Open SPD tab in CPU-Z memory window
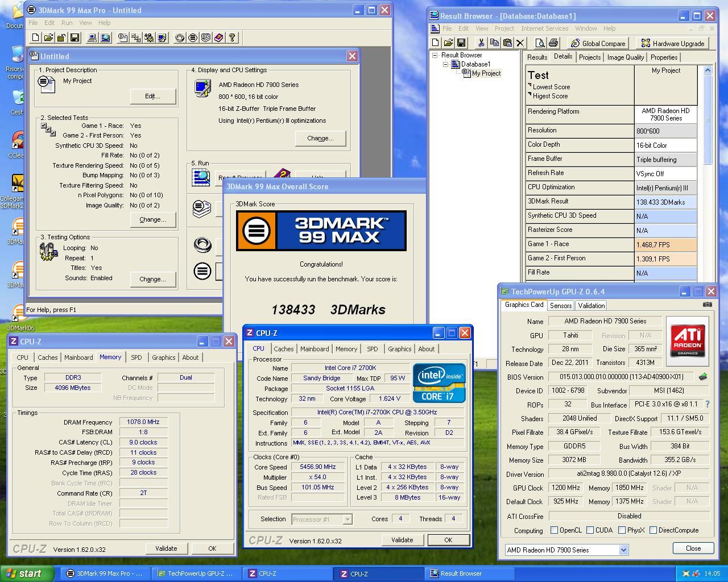 [136, 357]
